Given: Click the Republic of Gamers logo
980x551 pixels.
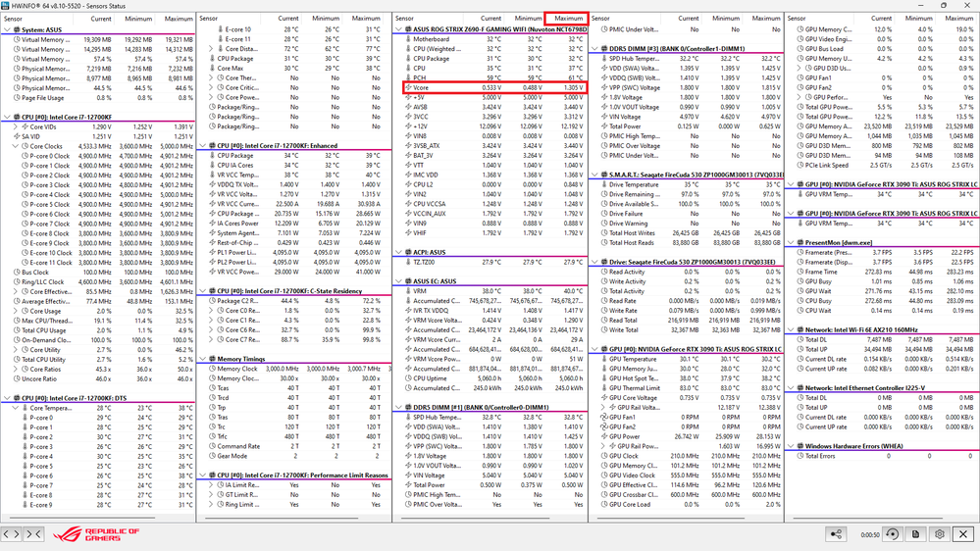Looking at the screenshot, I should point(95,534).
